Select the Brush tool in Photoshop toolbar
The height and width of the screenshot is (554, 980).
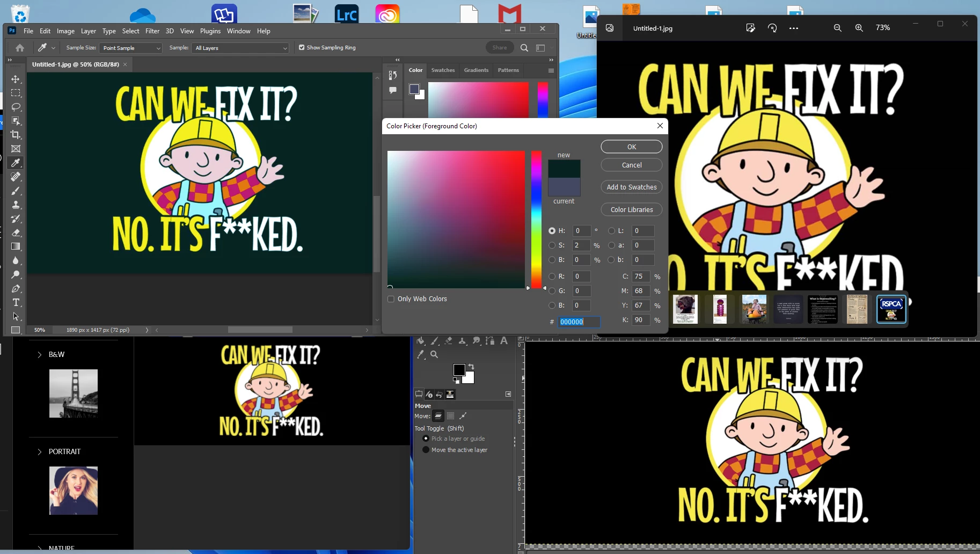click(x=16, y=191)
